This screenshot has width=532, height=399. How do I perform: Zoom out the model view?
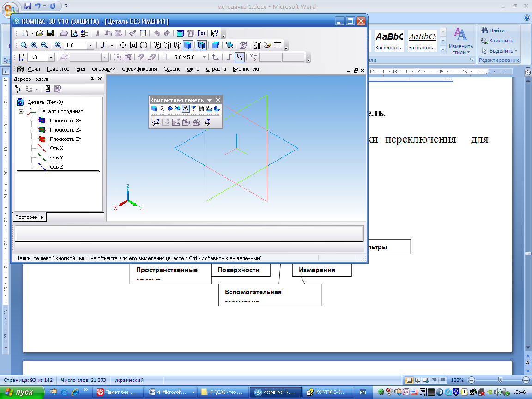point(44,45)
